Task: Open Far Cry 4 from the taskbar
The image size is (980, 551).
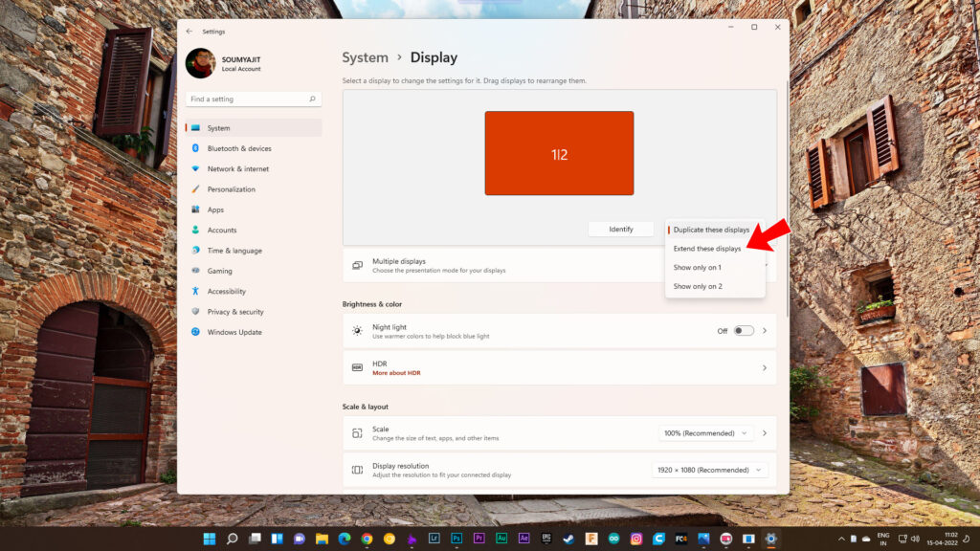Action: pyautogui.click(x=681, y=539)
